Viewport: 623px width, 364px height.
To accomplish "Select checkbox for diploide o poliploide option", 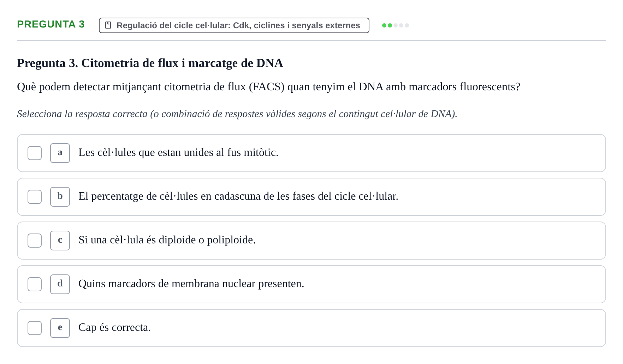I will pos(35,241).
